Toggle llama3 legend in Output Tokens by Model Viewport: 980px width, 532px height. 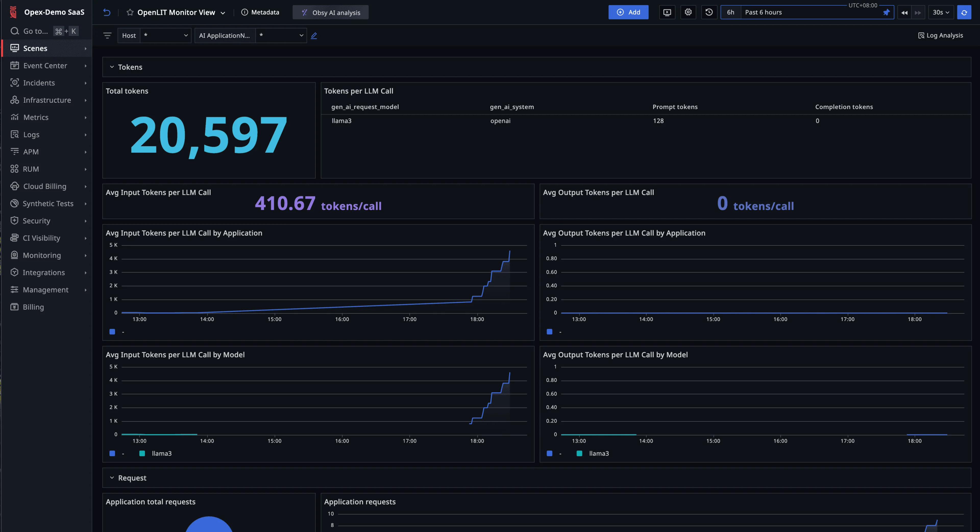point(593,454)
